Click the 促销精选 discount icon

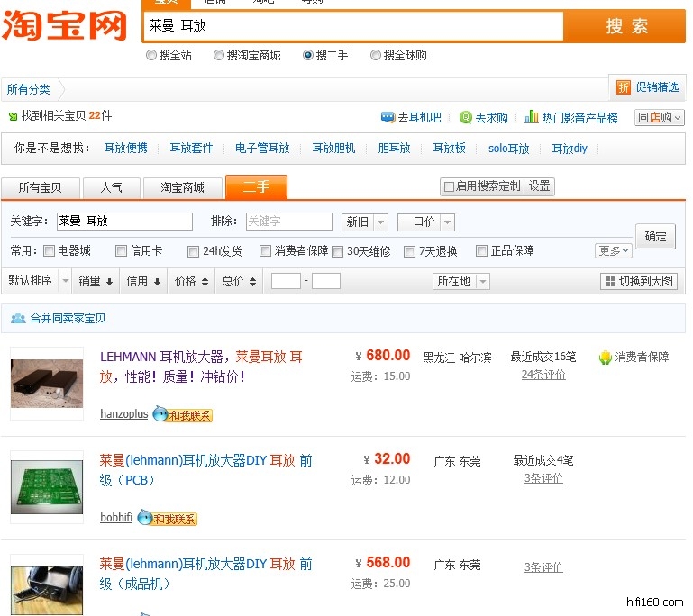624,87
